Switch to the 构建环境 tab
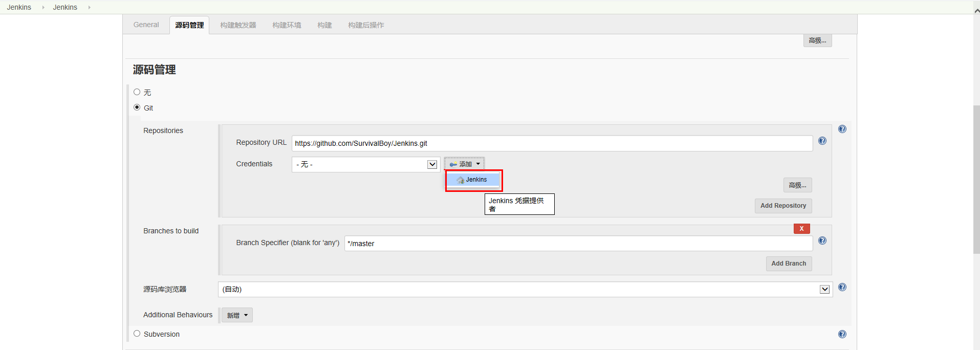 [x=287, y=25]
